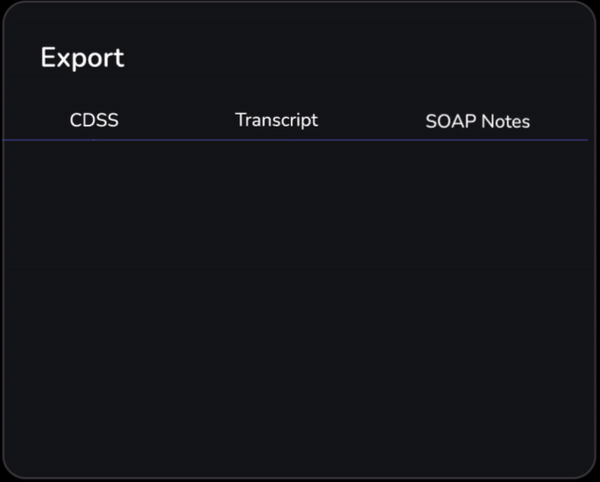
Task: Activate the middle tab labeled Transcript
Action: click(276, 120)
